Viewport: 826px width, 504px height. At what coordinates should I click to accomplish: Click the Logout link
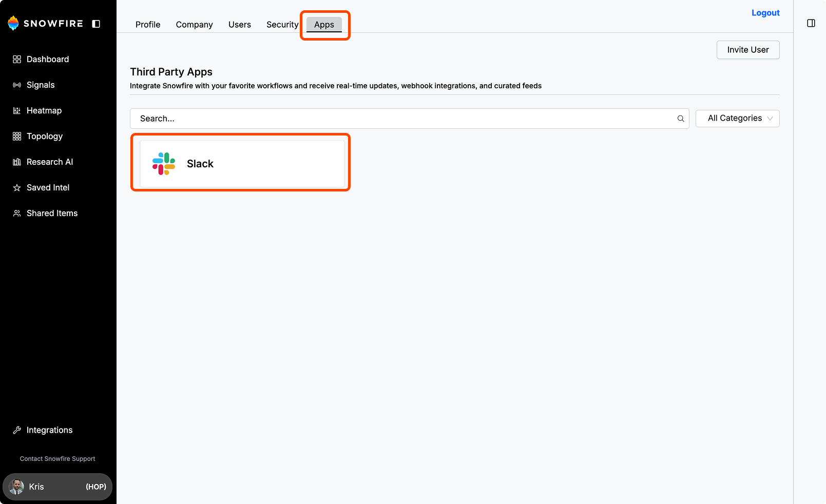[x=765, y=13]
